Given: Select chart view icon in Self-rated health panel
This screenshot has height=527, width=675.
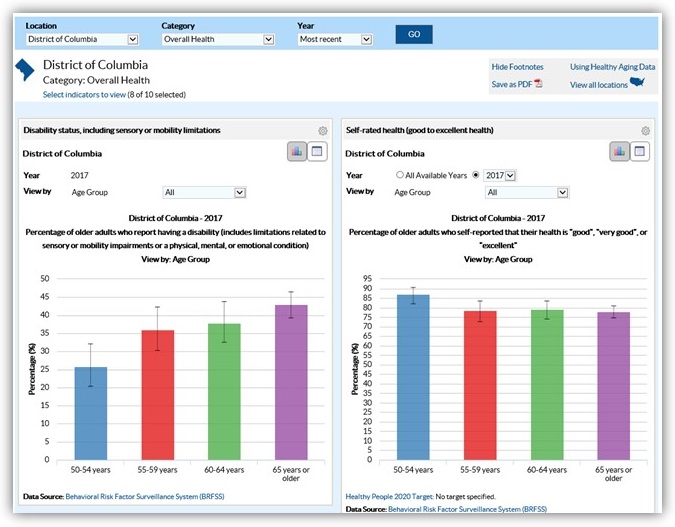Looking at the screenshot, I should [619, 152].
